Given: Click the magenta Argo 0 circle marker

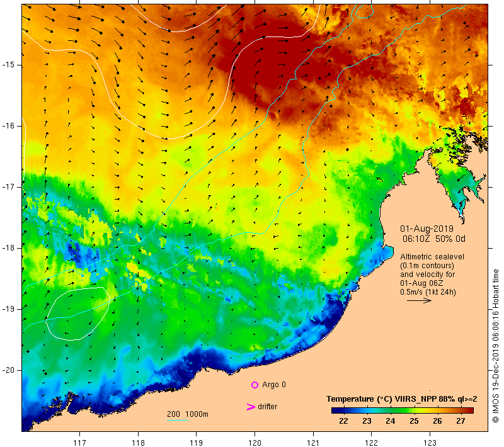Looking at the screenshot, I should (255, 385).
